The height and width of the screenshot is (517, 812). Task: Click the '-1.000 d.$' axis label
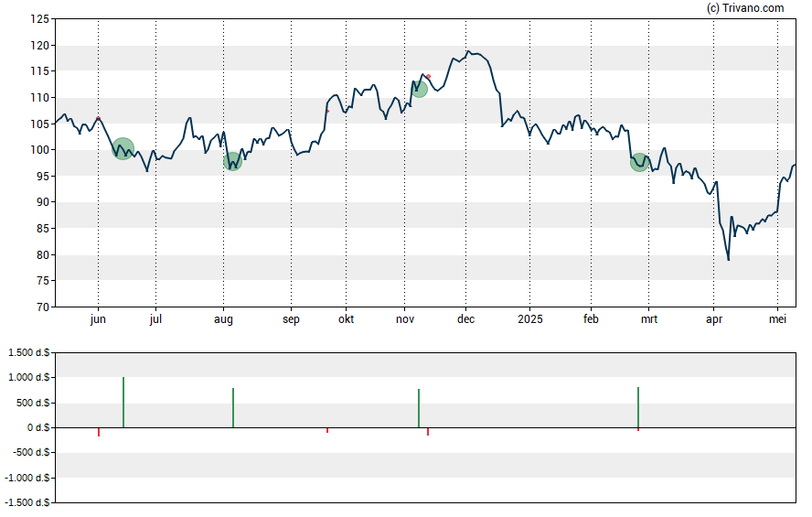click(x=27, y=479)
